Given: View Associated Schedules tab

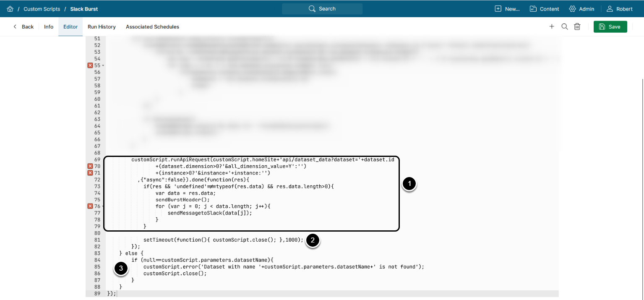Looking at the screenshot, I should click(x=152, y=27).
